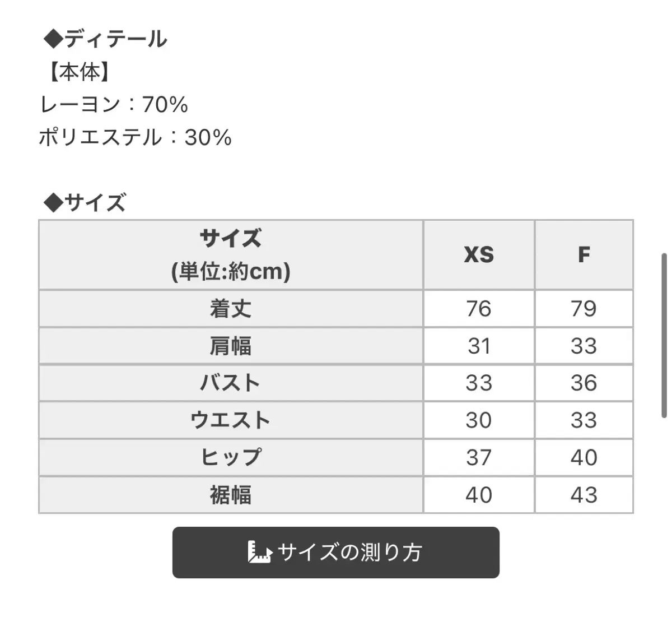This screenshot has height=617, width=672.
Task: Click the XS ヒップ value 37
Action: coord(479,457)
